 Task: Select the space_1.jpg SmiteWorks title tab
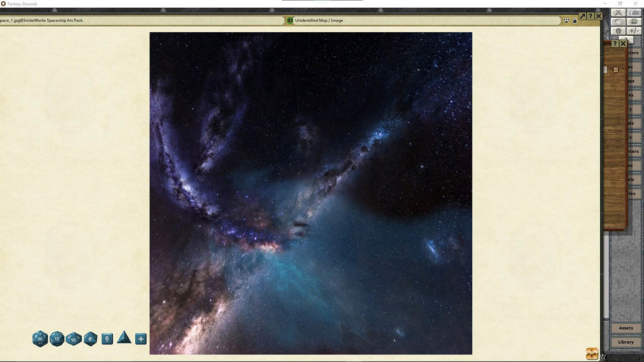click(x=40, y=21)
